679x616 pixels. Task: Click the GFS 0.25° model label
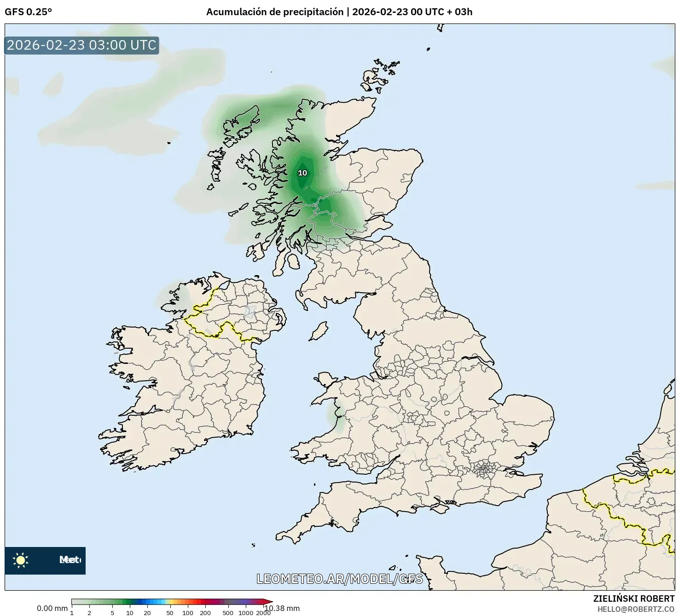pos(29,12)
